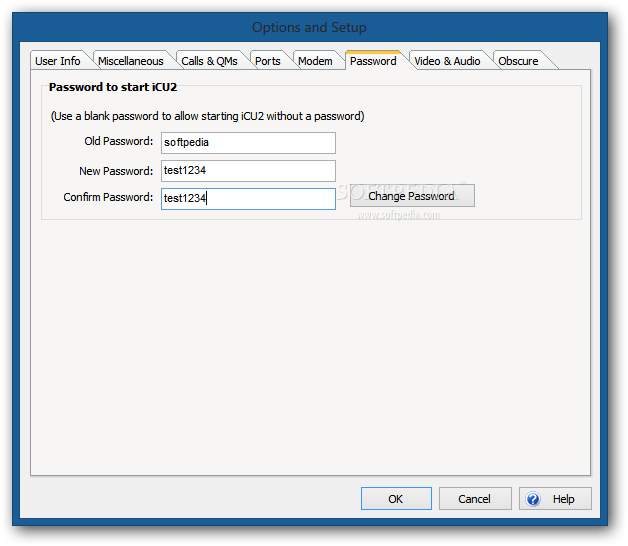
Task: Switch to the Miscellaneous tab
Action: coord(131,61)
